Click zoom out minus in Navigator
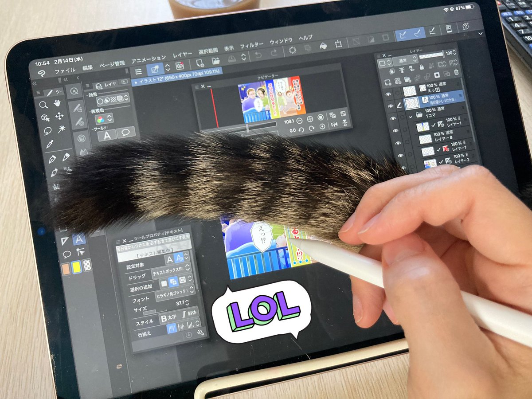Image resolution: width=532 pixels, height=399 pixels. (x=300, y=120)
